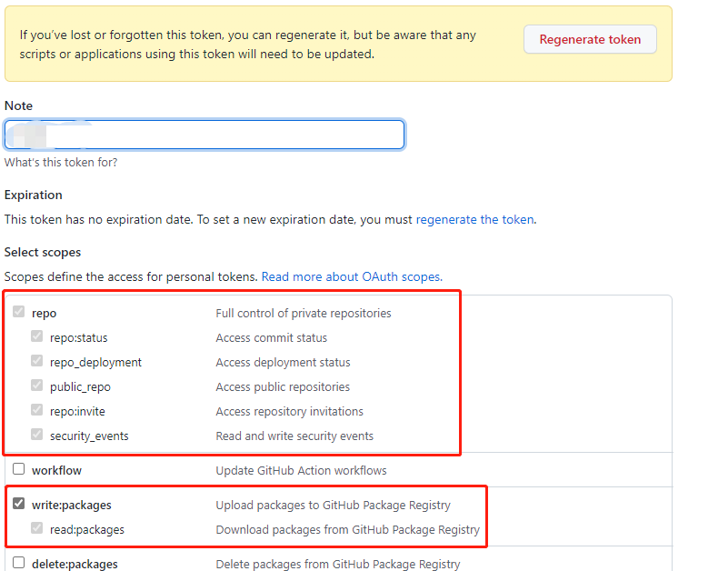Click the repo:invite checkbox
The image size is (728, 571).
(x=36, y=410)
